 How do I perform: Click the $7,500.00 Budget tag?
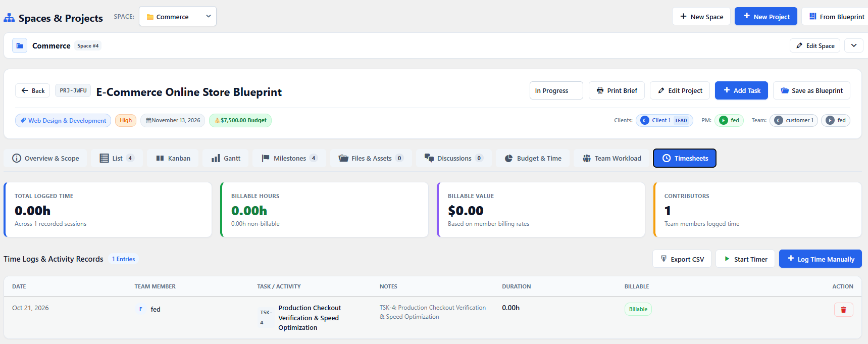point(240,120)
